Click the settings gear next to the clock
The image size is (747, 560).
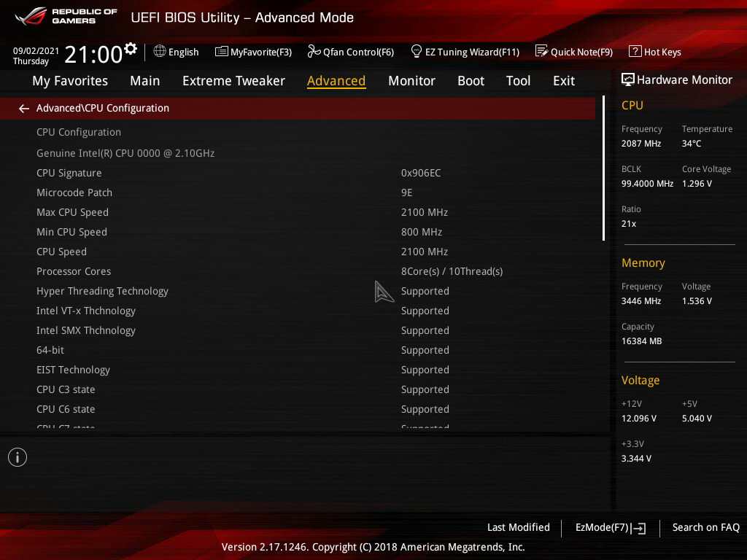(x=131, y=49)
